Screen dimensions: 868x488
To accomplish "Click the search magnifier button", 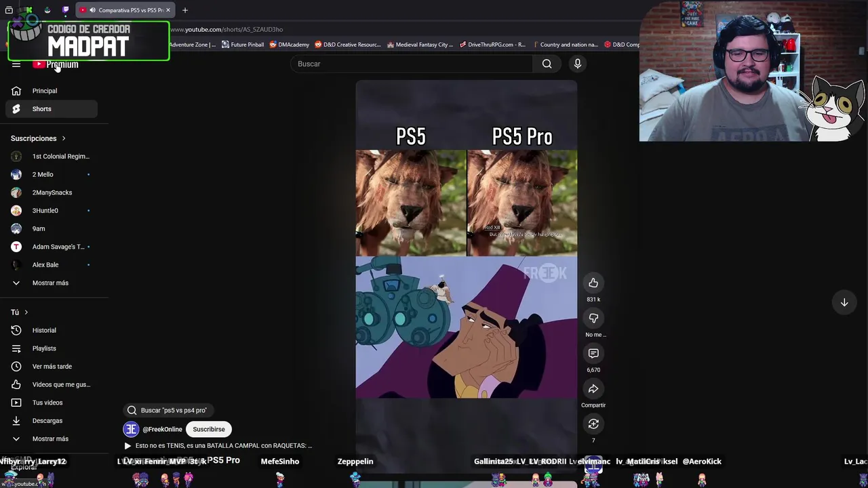I will coord(547,64).
